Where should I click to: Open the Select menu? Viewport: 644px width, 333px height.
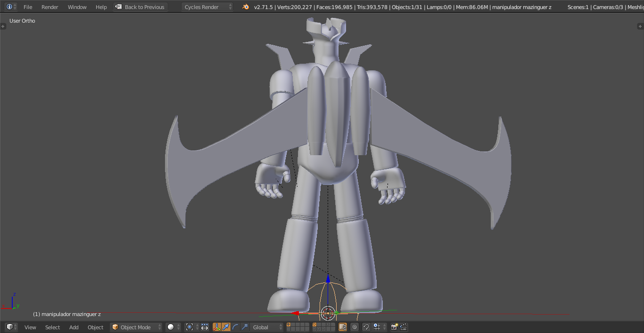click(52, 327)
